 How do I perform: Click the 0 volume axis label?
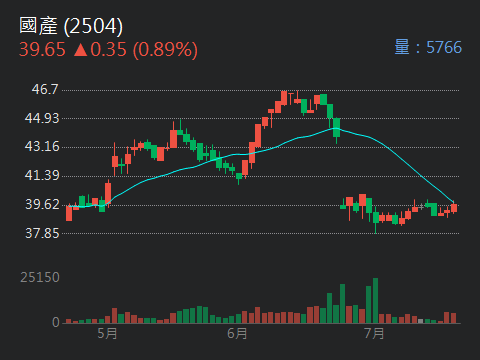(x=56, y=322)
